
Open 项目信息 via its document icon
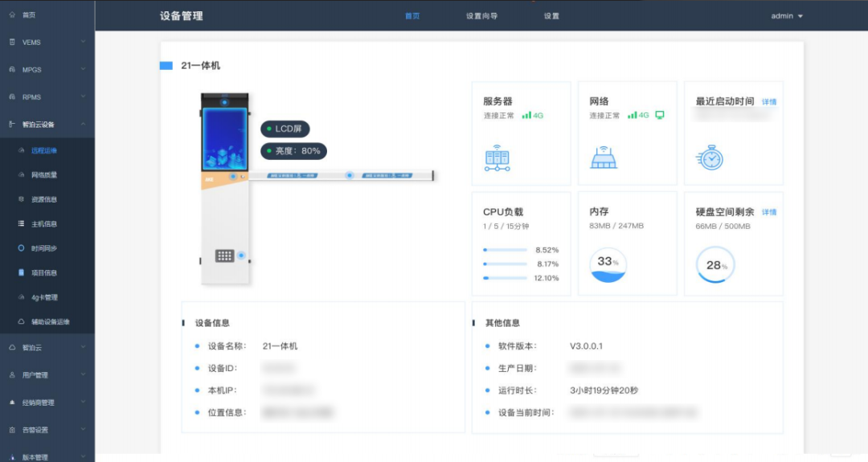click(21, 272)
